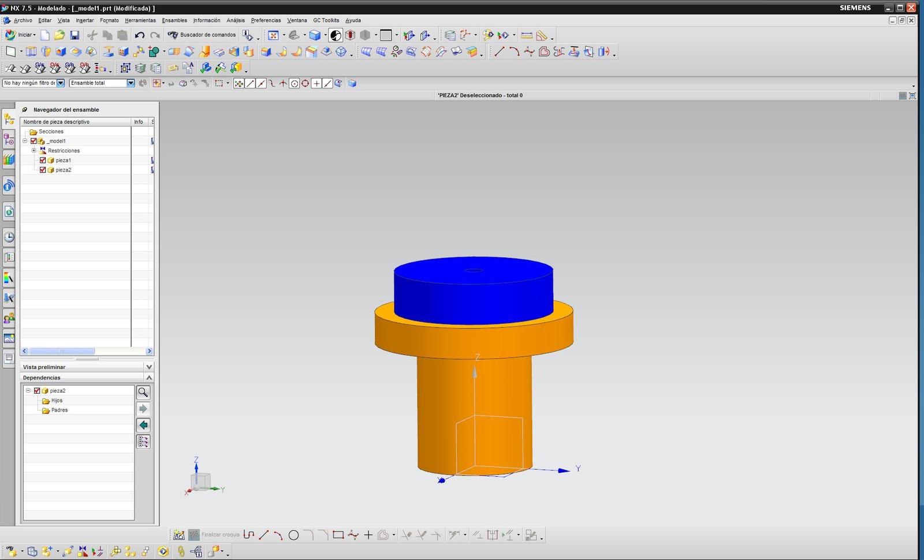Open the Insertar menu
Screen dimensions: 924x560
[85, 20]
